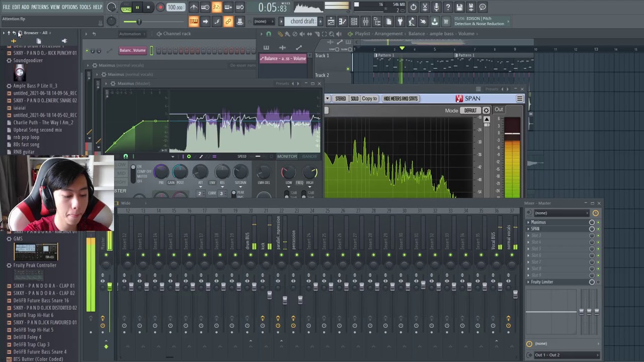644x362 pixels.
Task: Open the mixer input (none) dropdown
Action: coord(562,213)
